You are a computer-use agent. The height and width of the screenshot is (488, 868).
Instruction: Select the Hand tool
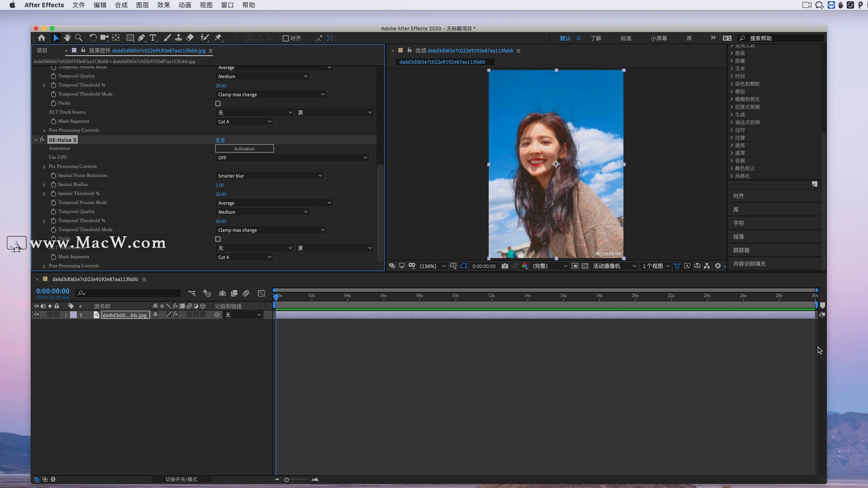(67, 38)
